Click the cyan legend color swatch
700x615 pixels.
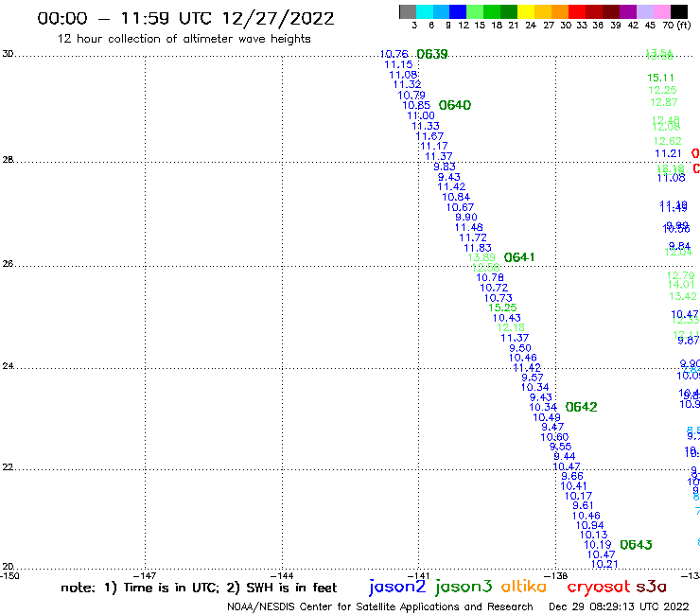pos(425,11)
